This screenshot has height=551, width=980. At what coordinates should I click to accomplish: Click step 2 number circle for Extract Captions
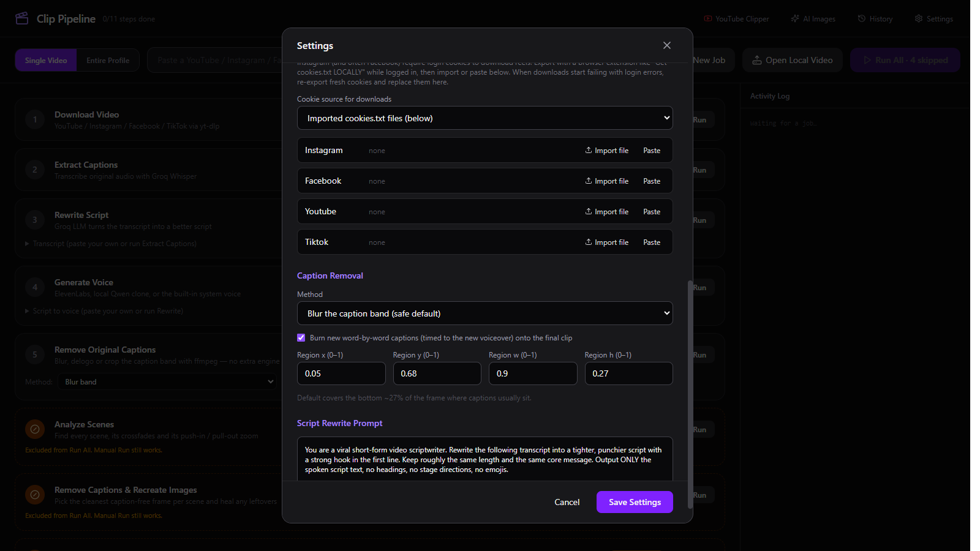pyautogui.click(x=35, y=170)
